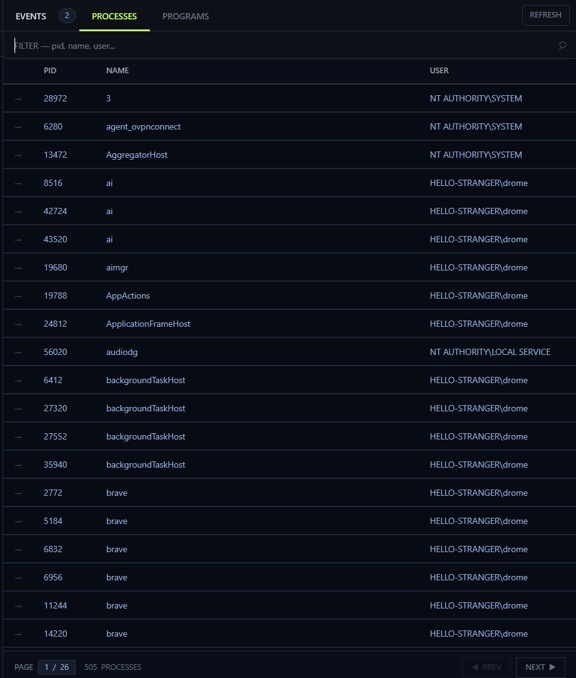This screenshot has height=678, width=576.
Task: Go to the Next page of processes
Action: pos(541,667)
